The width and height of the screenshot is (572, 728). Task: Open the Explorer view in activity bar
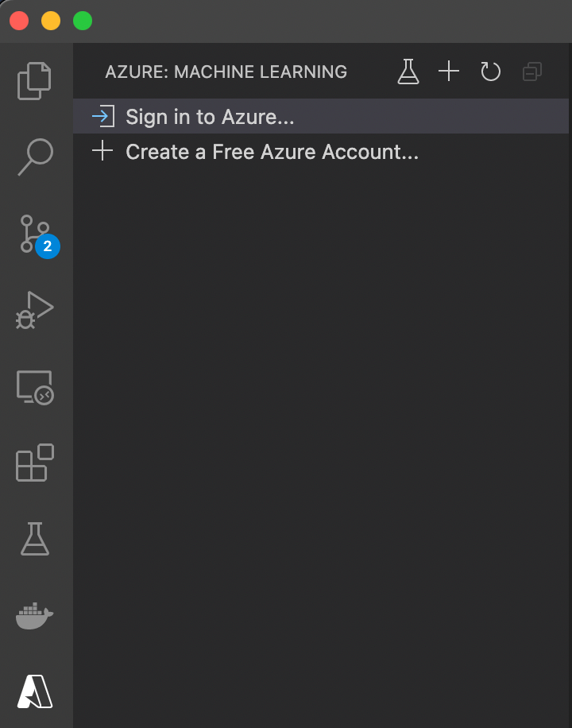click(x=34, y=81)
